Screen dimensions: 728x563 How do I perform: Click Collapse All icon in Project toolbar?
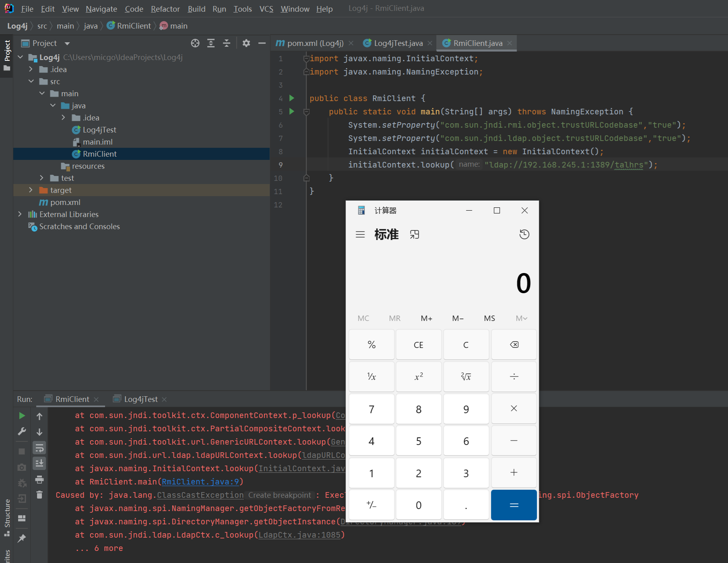[x=227, y=43]
